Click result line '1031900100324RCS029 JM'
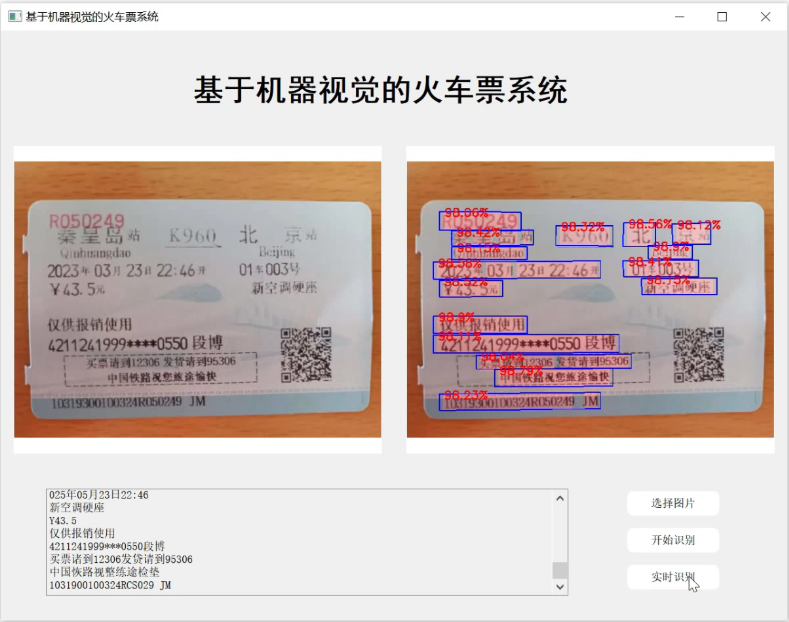The width and height of the screenshot is (789, 622). 110,585
